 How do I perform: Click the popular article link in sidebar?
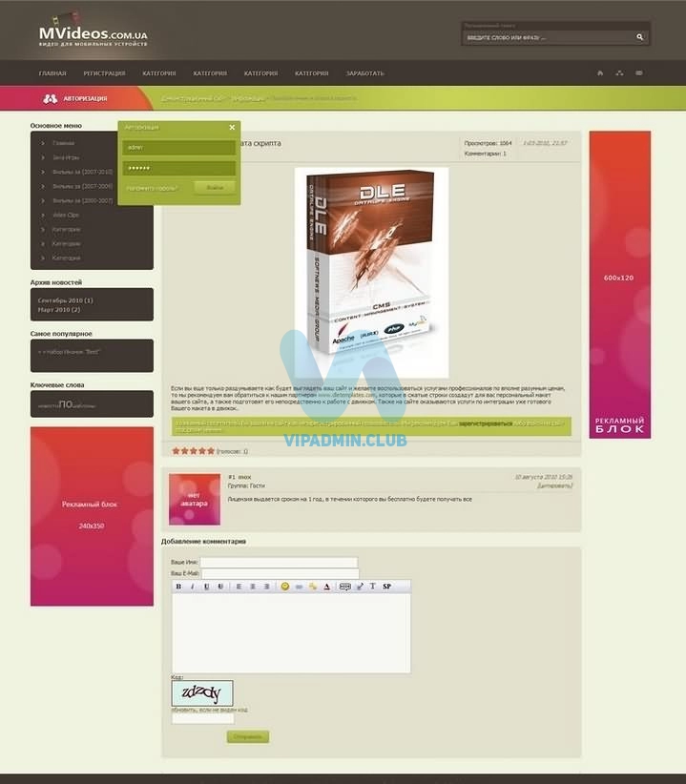[69, 352]
